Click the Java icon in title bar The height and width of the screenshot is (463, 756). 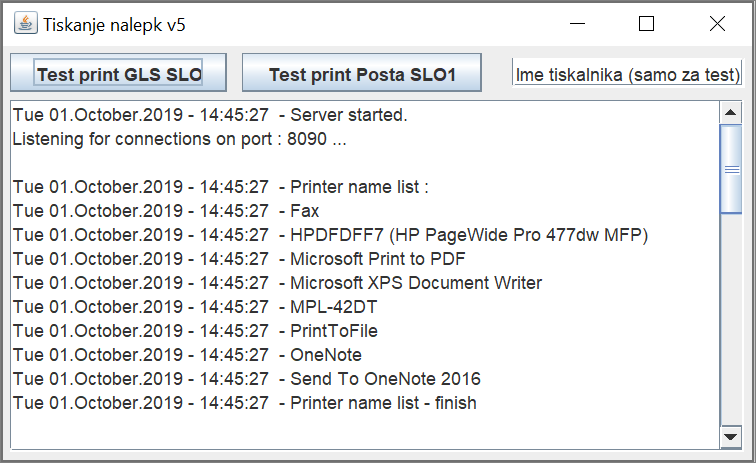pos(26,24)
